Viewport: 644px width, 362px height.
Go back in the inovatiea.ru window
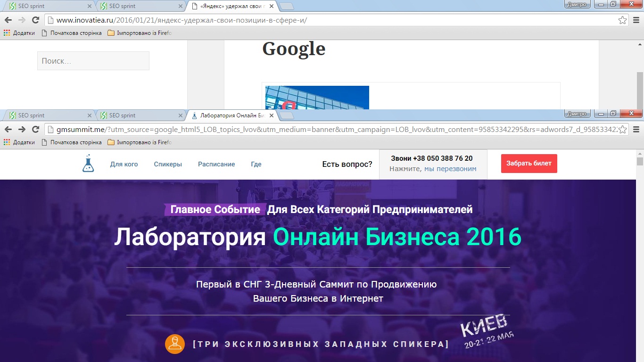[x=8, y=20]
